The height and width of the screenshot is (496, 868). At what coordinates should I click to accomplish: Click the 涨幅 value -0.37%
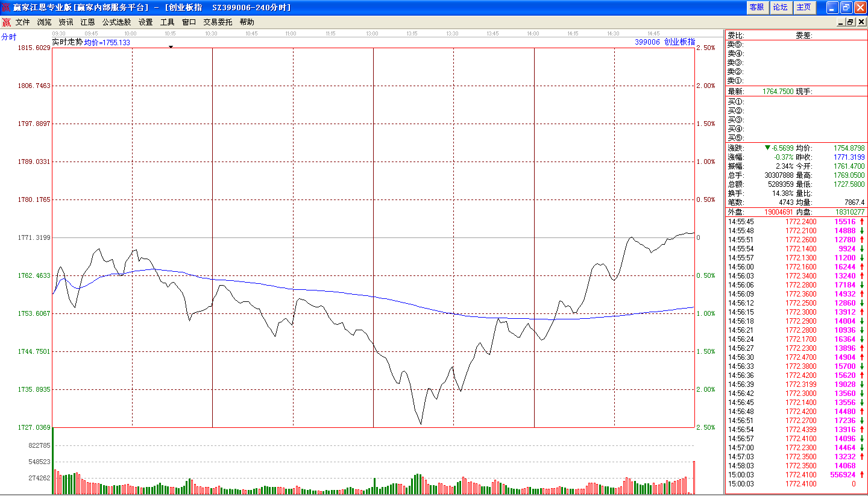[783, 157]
